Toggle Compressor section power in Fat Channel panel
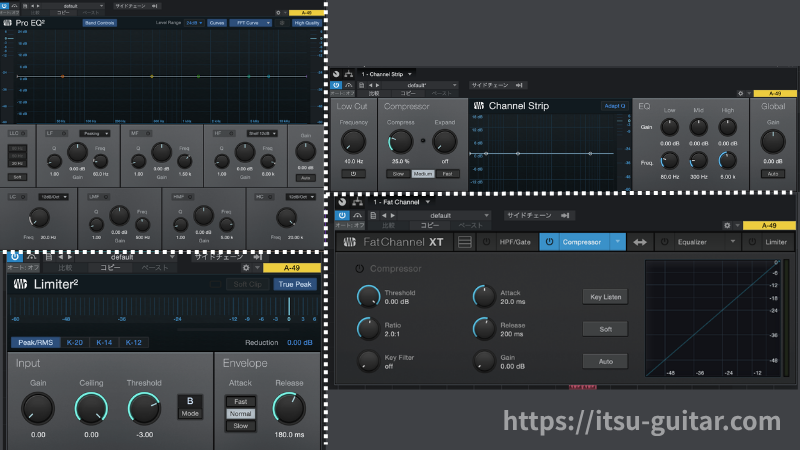800x450 pixels. click(x=359, y=268)
